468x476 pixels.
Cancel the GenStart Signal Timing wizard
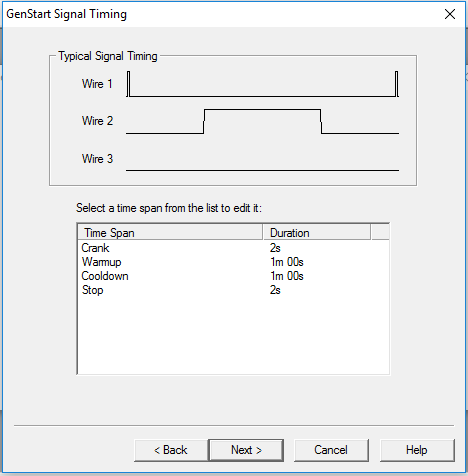(331, 450)
